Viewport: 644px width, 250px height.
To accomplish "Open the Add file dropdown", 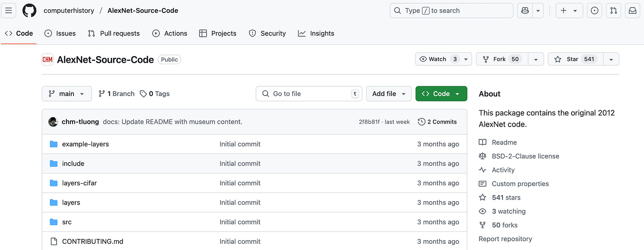I will tap(389, 94).
